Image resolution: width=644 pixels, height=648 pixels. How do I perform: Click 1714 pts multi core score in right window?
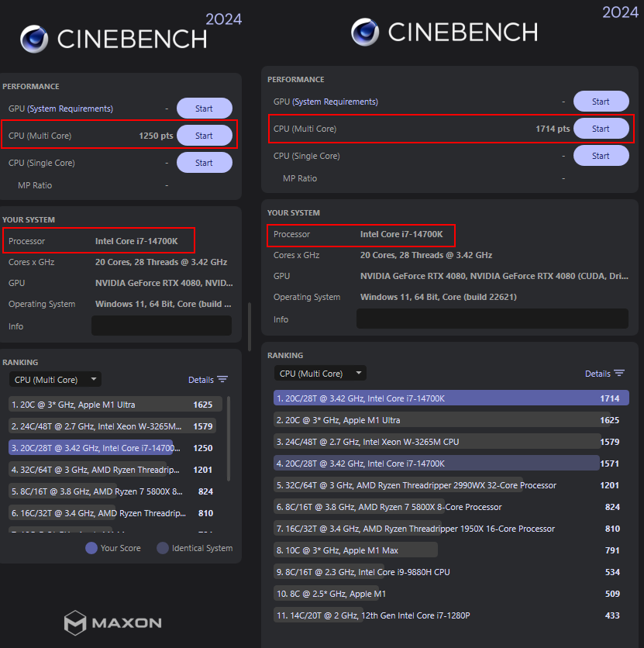(x=553, y=129)
